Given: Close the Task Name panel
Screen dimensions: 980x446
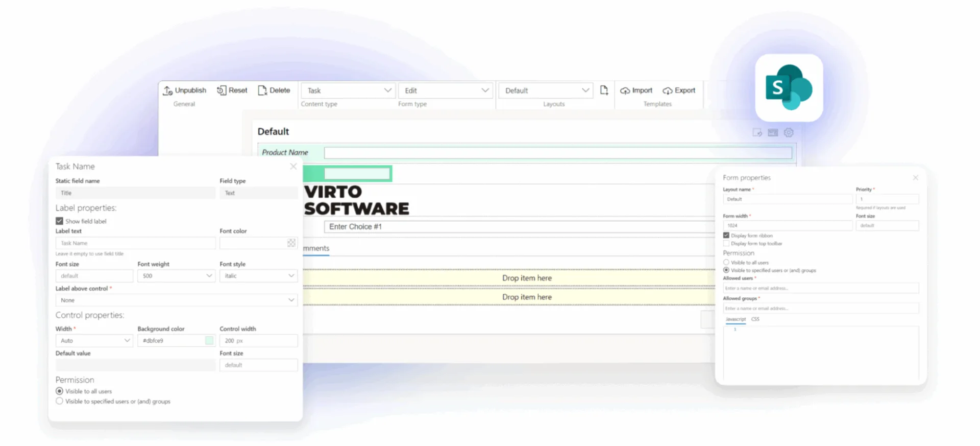Looking at the screenshot, I should (293, 167).
